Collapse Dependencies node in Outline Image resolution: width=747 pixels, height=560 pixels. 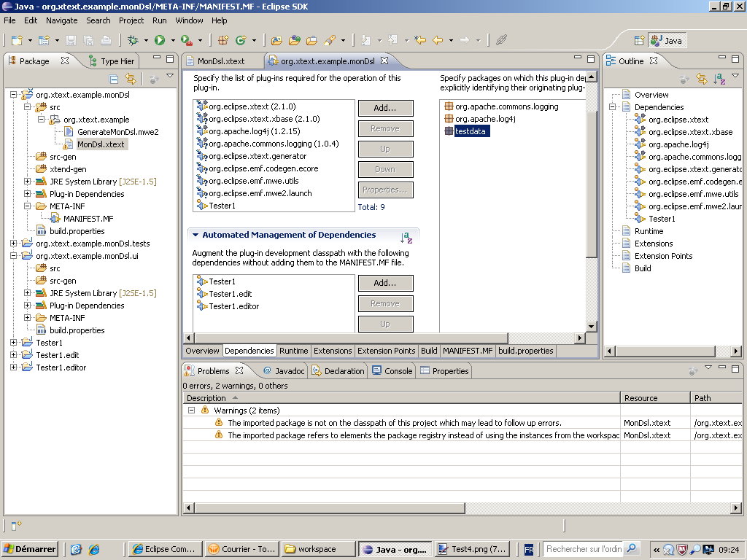point(613,107)
